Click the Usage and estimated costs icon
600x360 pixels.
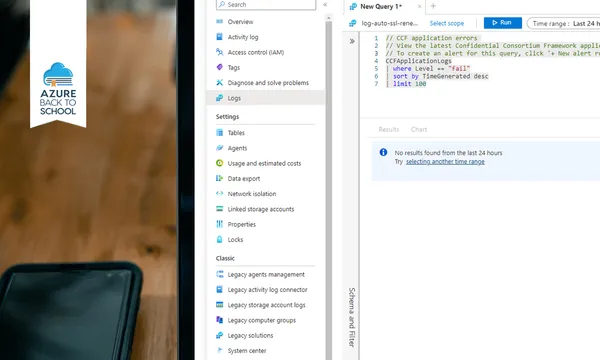(x=219, y=163)
